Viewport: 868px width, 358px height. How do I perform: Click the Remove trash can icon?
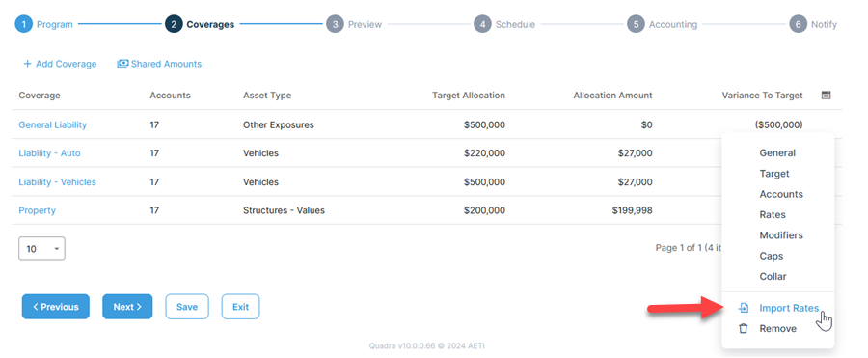point(744,329)
